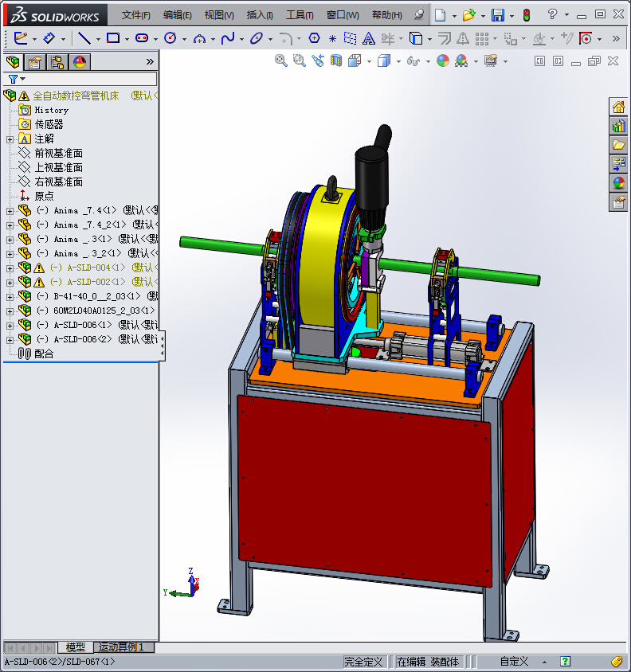Viewport: 631px width, 672px height.
Task: Select the 右视基准面 plane
Action: [58, 182]
